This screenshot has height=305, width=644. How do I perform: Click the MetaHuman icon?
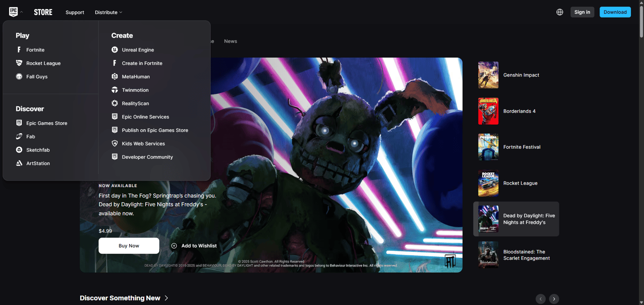point(114,77)
